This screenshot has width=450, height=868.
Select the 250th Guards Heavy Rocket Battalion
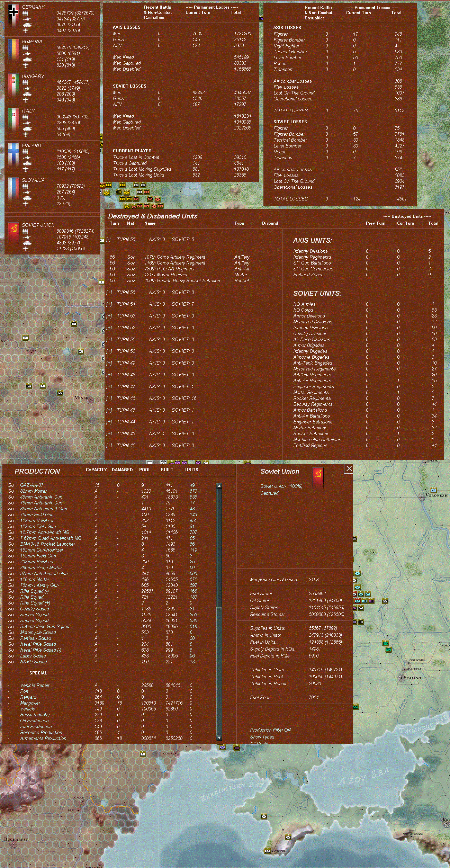[179, 281]
